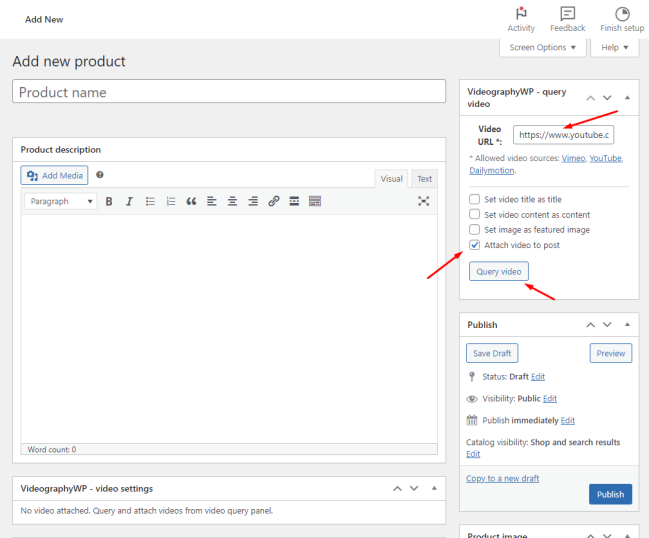Click the Publish calendar icon
The height and width of the screenshot is (538, 649).
pos(471,420)
